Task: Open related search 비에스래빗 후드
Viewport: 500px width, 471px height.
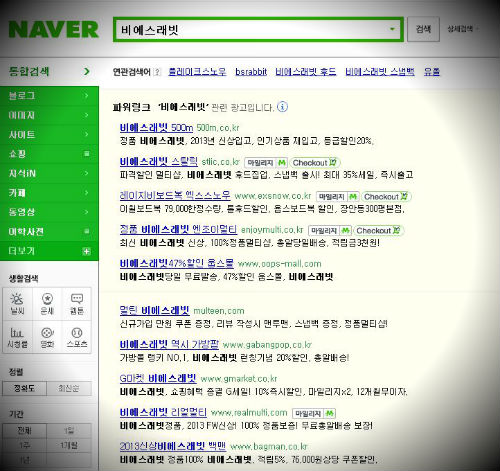Action: (x=306, y=72)
